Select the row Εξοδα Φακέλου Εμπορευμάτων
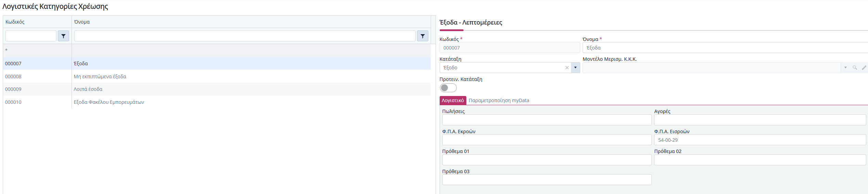This screenshot has height=194, width=868. (217, 102)
